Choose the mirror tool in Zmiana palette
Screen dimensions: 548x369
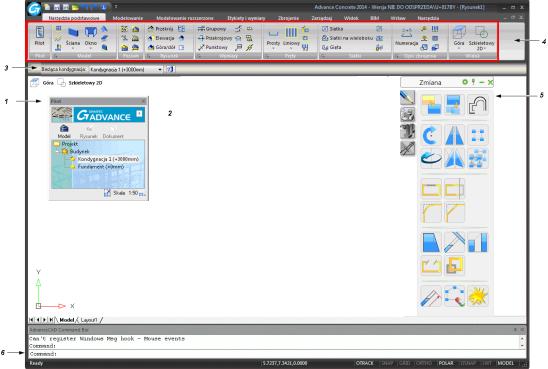(x=454, y=135)
